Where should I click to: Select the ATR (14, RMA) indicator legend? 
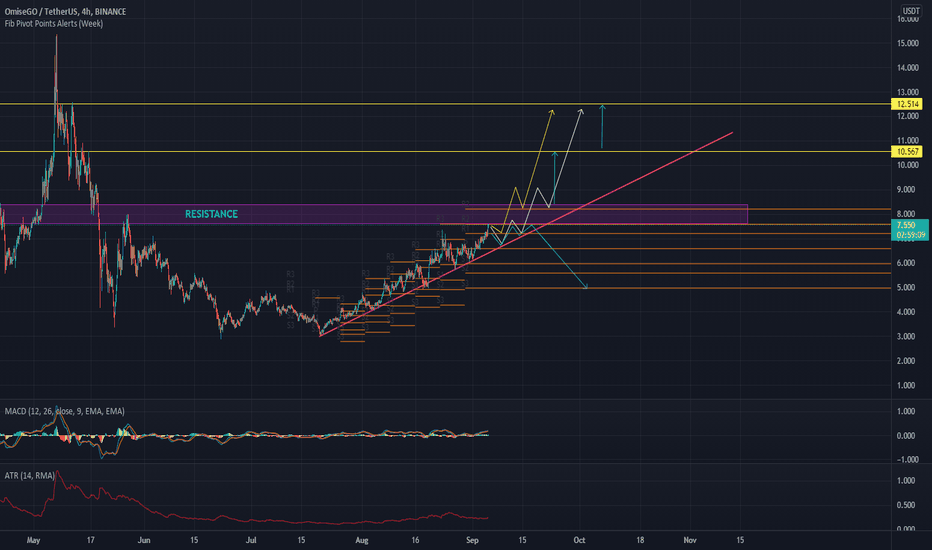[30, 476]
